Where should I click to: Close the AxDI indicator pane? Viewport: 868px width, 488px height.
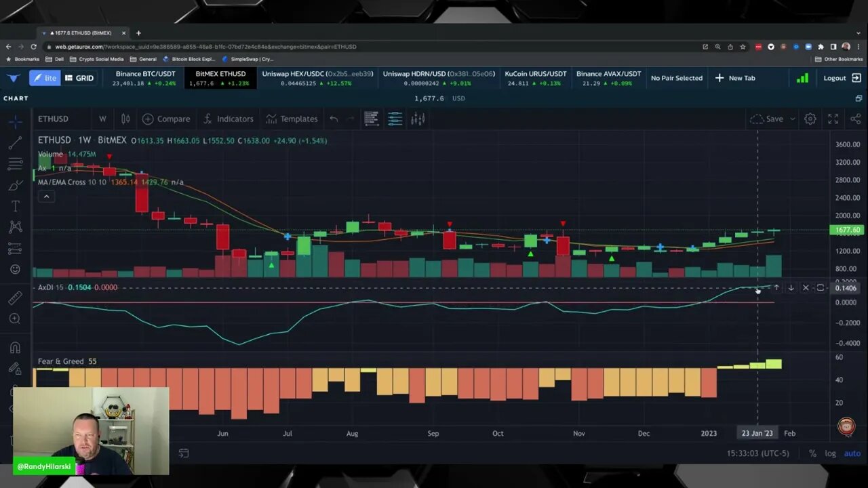pyautogui.click(x=806, y=288)
